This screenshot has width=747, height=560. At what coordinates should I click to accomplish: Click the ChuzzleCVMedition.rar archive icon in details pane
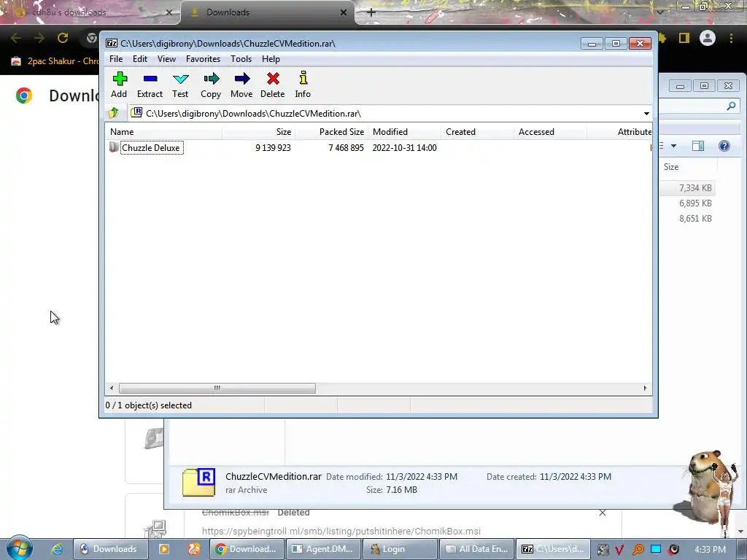(x=198, y=483)
